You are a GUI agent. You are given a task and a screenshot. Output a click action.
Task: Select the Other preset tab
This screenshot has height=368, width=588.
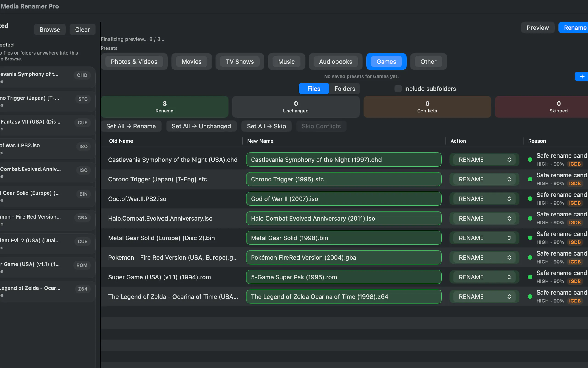point(428,62)
